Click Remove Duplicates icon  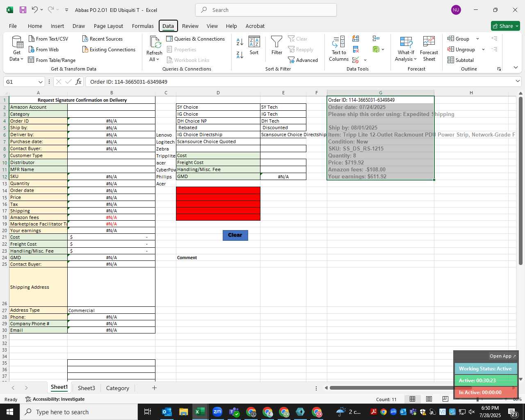(356, 49)
